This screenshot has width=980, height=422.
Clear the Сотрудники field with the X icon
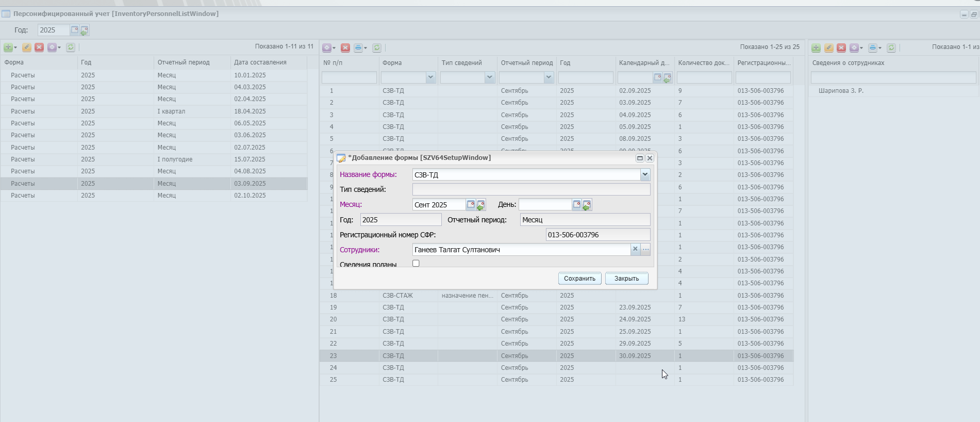pyautogui.click(x=635, y=250)
